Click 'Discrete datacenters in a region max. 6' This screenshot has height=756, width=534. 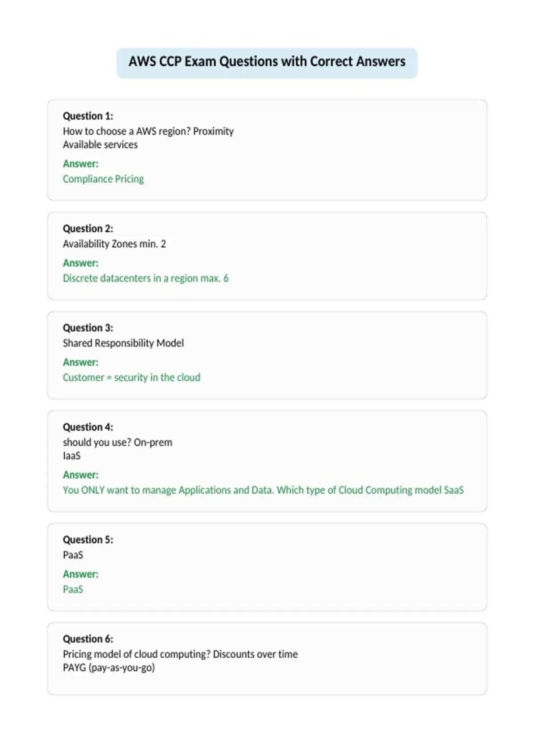point(146,278)
